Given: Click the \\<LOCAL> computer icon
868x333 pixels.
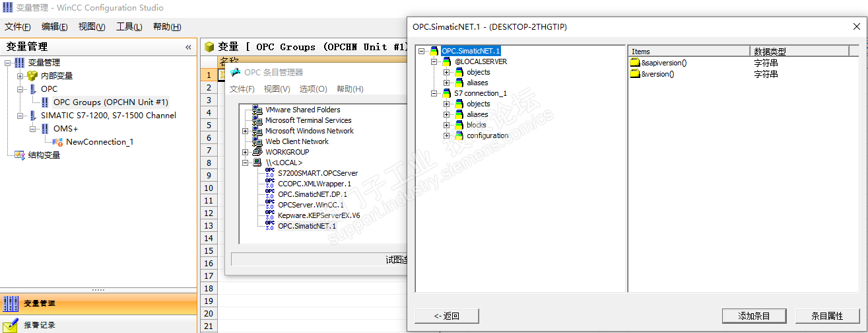Looking at the screenshot, I should coord(257,163).
